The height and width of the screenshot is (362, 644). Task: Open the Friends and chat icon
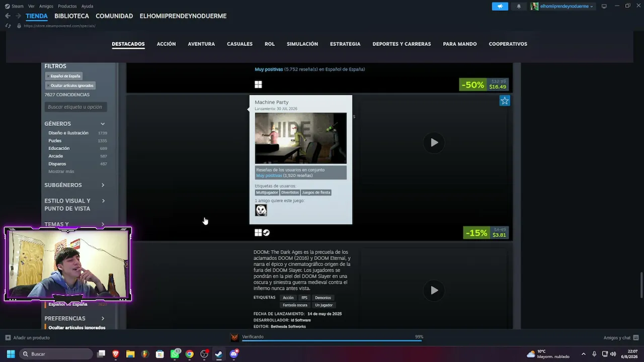click(x=636, y=337)
